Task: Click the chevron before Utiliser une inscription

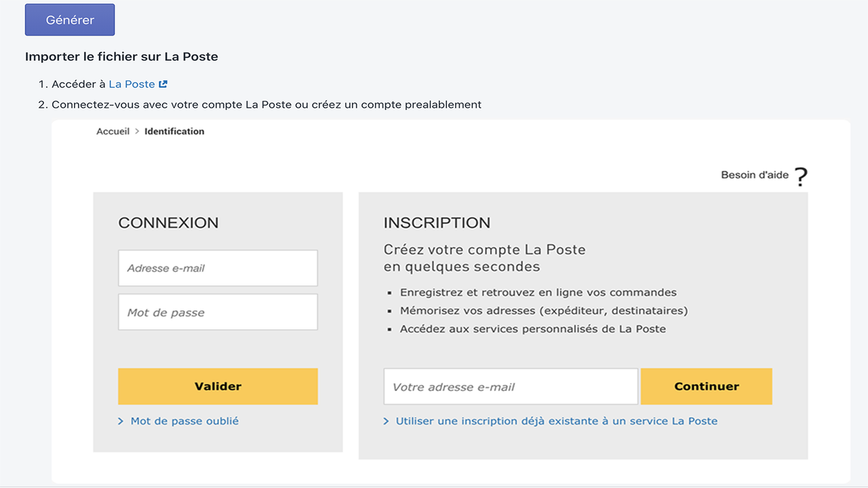Action: (x=387, y=421)
